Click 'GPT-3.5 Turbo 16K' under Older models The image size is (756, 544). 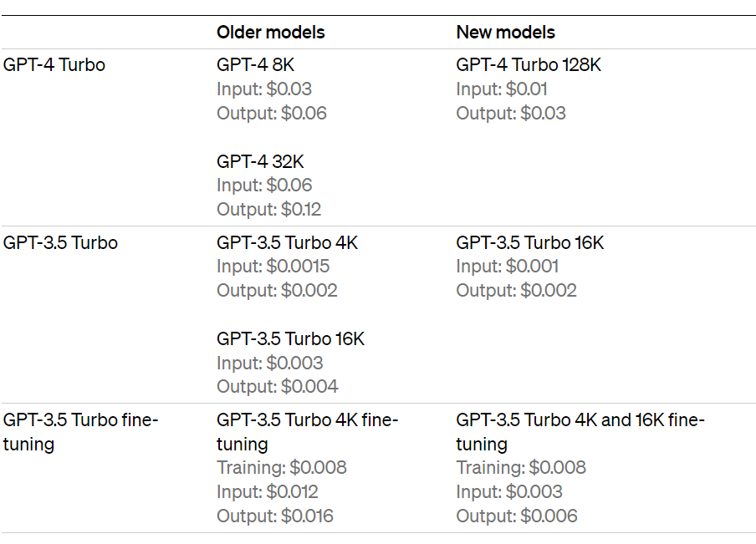click(x=290, y=339)
